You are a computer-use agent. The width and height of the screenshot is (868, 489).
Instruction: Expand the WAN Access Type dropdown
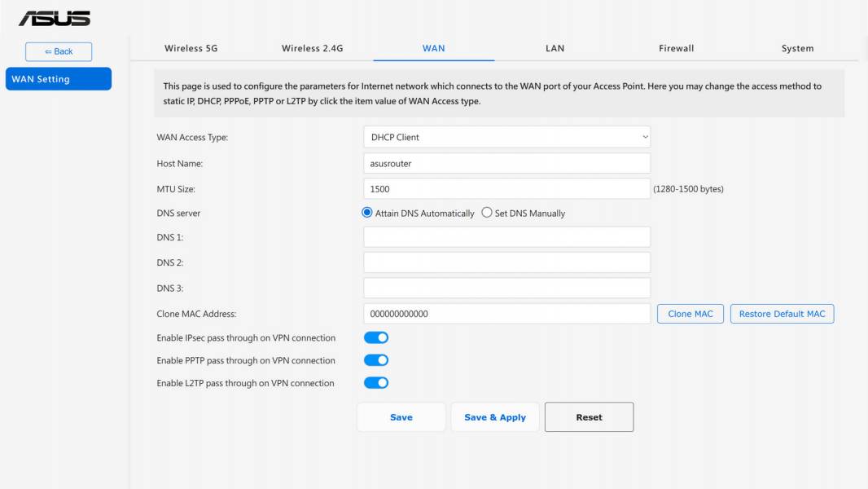[x=506, y=137]
